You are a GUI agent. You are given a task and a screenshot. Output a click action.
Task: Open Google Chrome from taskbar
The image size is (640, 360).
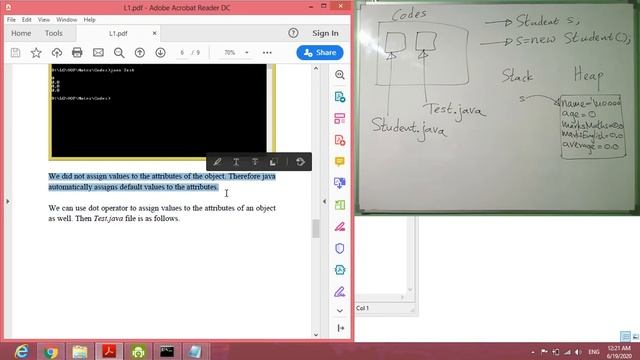(x=51, y=351)
